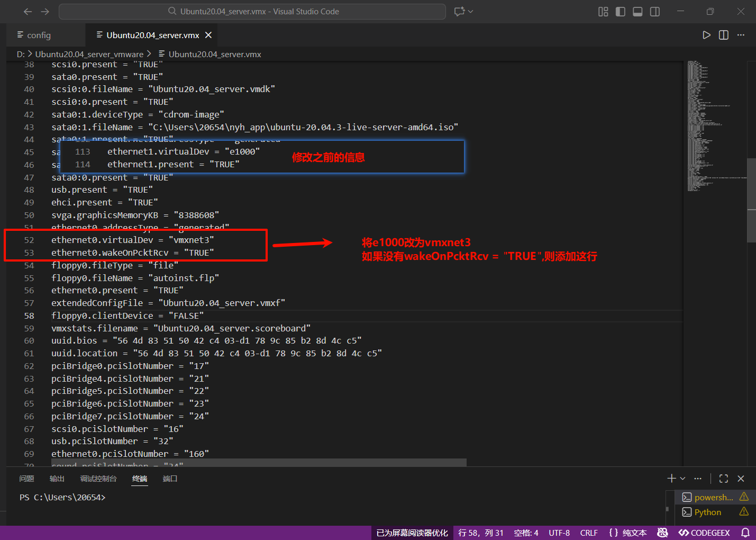
Task: Close the terminal panel
Action: point(741,479)
